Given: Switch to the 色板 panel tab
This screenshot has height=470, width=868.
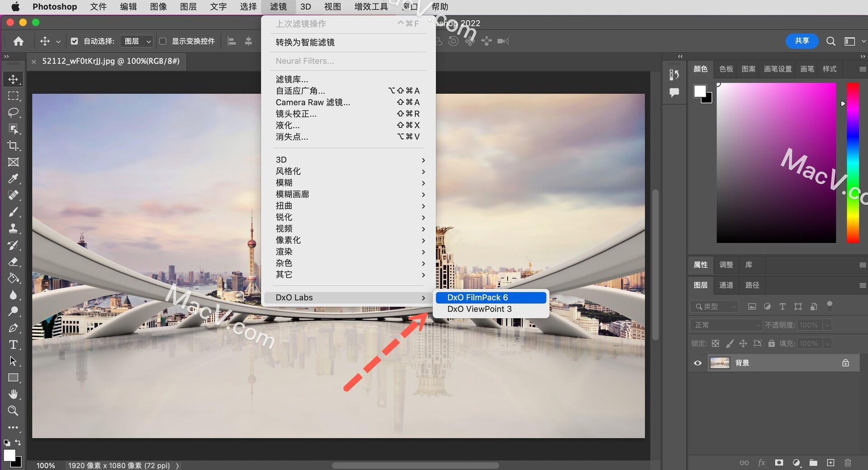Looking at the screenshot, I should pyautogui.click(x=726, y=69).
